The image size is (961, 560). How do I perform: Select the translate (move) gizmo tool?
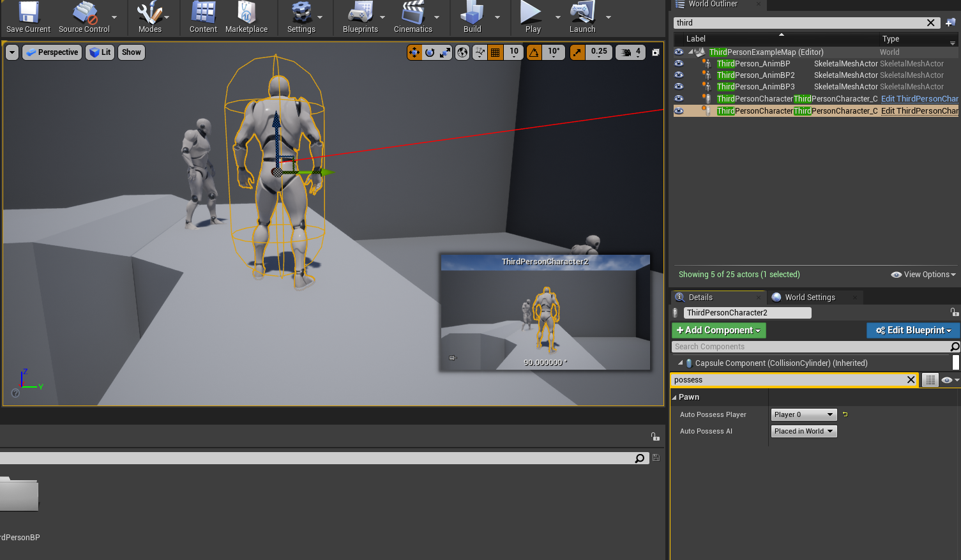point(414,52)
